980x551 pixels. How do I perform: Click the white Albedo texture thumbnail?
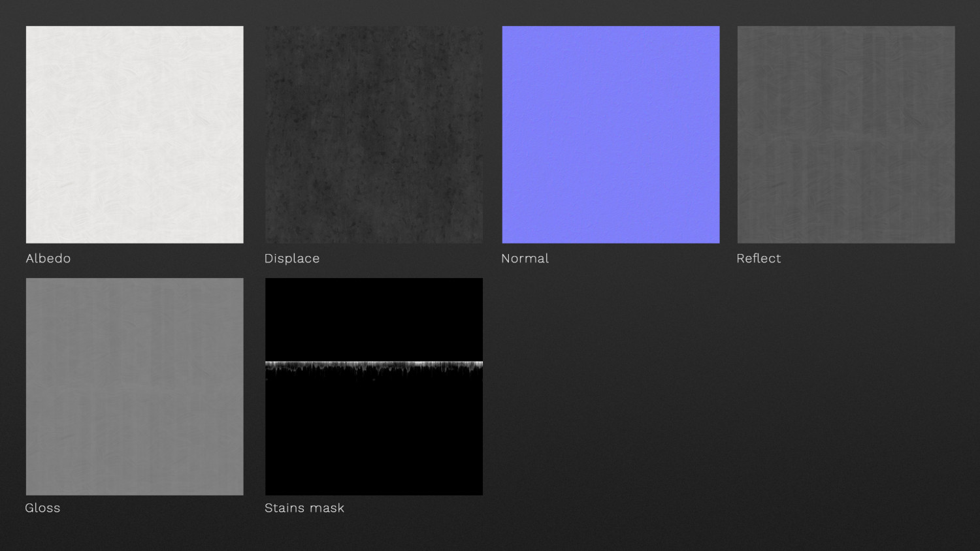coord(135,134)
